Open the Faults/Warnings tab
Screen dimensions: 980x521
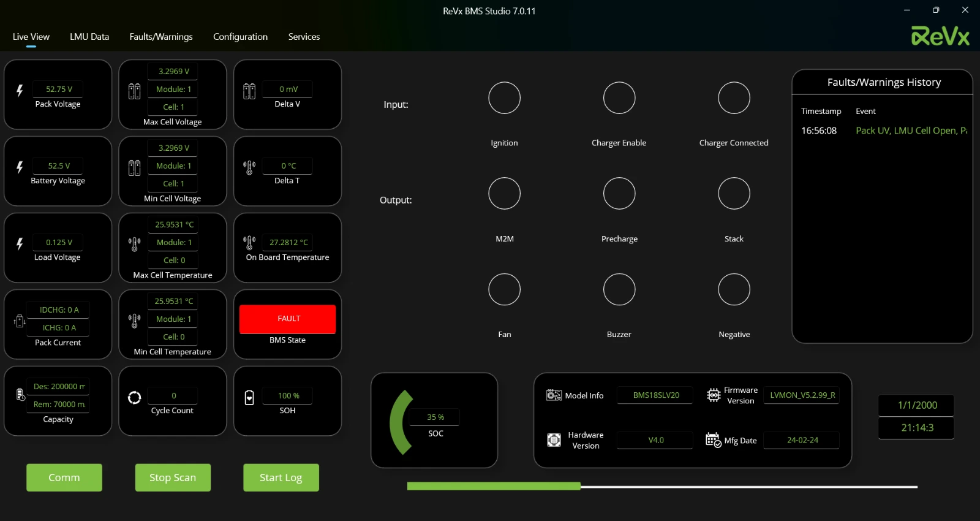[161, 37]
